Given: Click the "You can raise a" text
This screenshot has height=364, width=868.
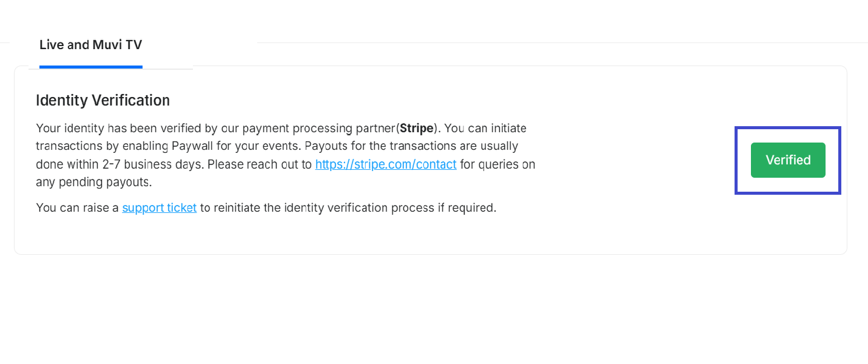Looking at the screenshot, I should (x=77, y=208).
